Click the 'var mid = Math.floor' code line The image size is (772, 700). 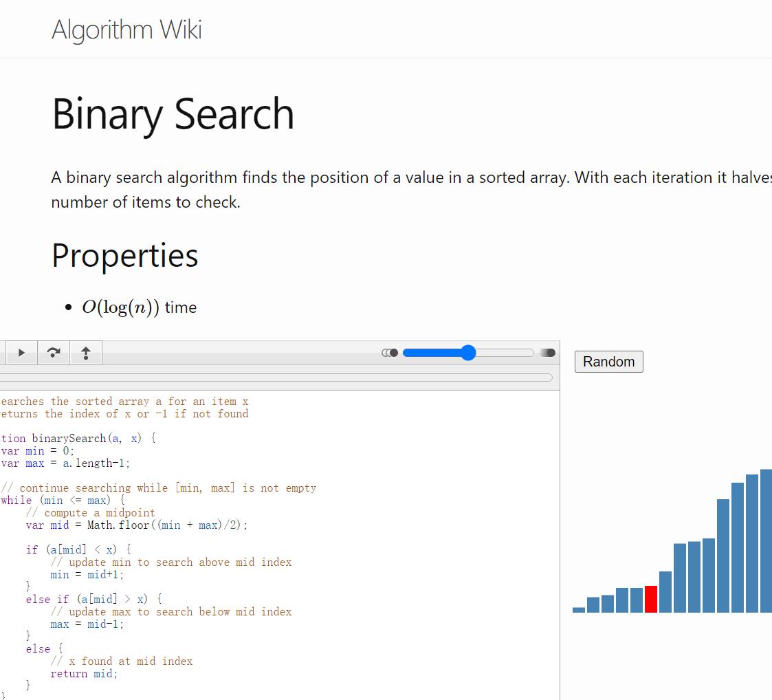(x=136, y=525)
